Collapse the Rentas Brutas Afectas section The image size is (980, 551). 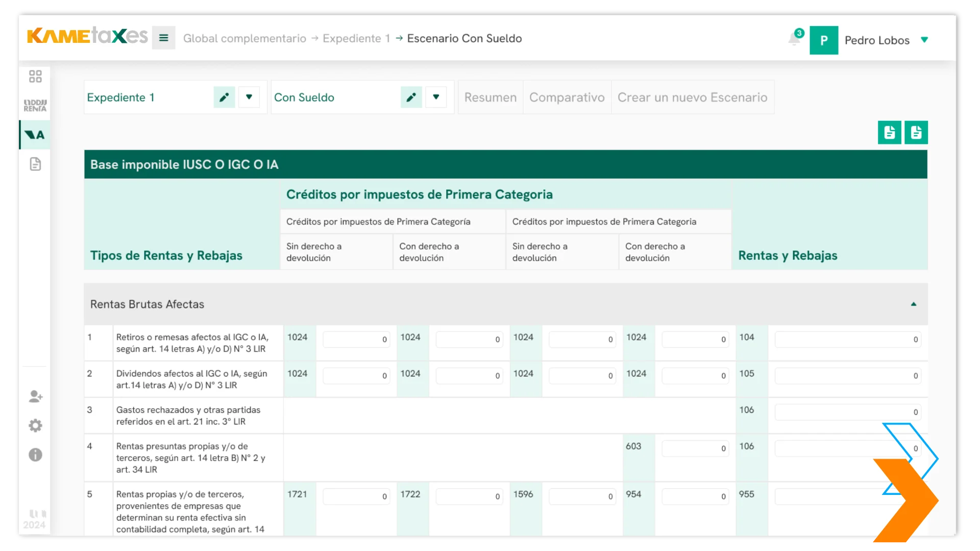913,304
